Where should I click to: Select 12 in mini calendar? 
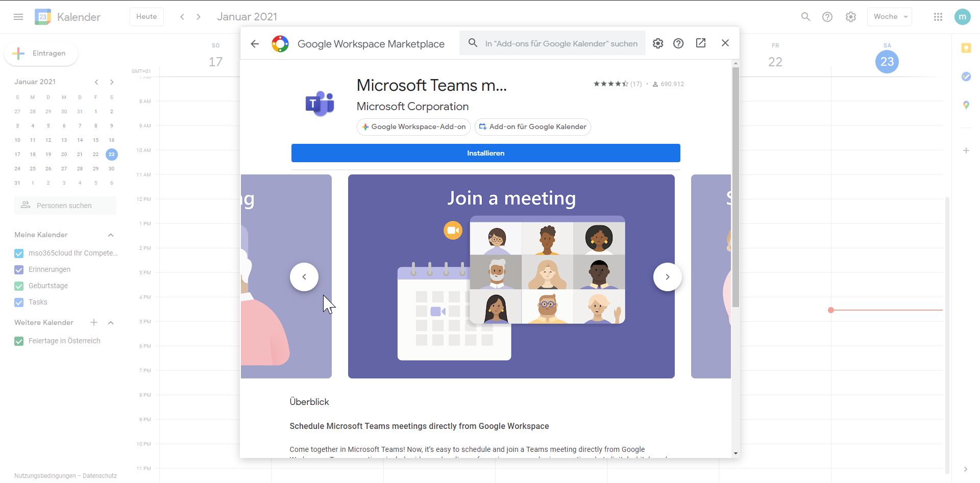coord(48,140)
